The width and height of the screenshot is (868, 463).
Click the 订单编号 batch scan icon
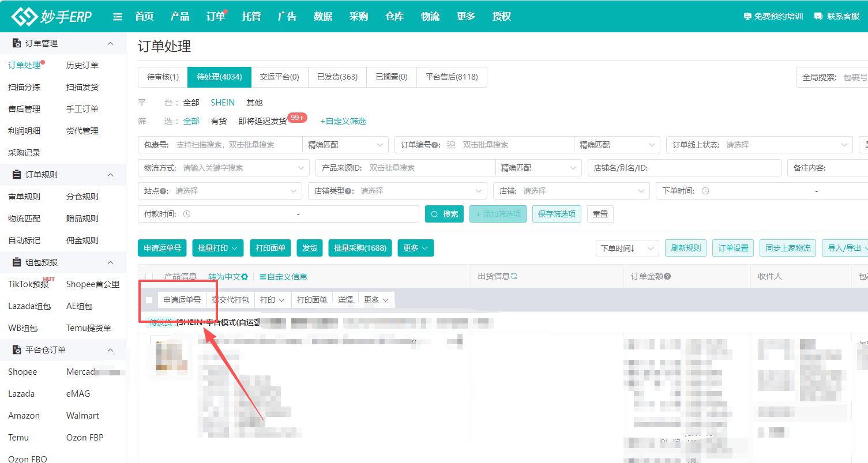[452, 144]
